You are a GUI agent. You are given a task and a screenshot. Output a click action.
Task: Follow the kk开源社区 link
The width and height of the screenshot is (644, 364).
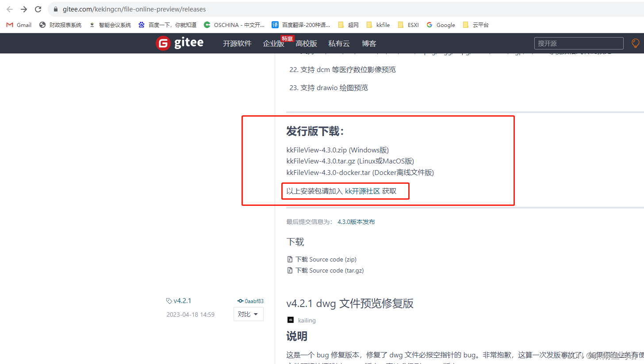click(362, 191)
